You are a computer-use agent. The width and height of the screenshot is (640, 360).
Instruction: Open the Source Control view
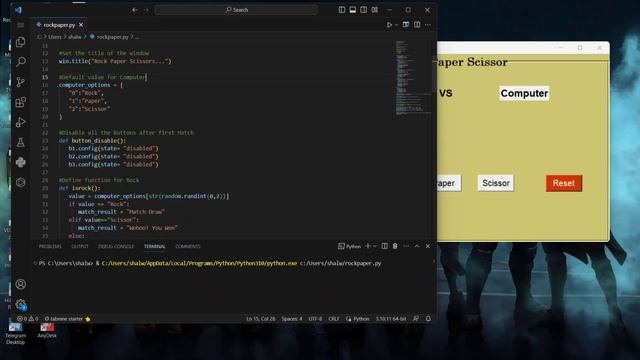click(x=20, y=82)
